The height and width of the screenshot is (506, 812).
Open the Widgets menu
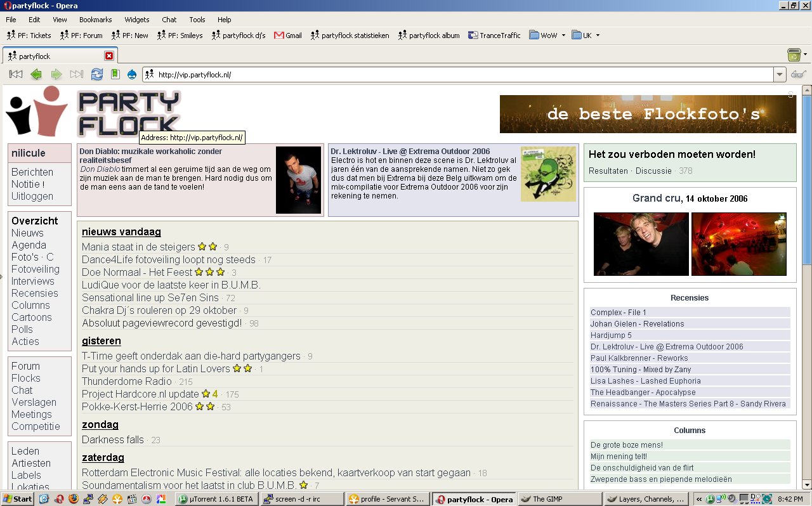pyautogui.click(x=137, y=20)
